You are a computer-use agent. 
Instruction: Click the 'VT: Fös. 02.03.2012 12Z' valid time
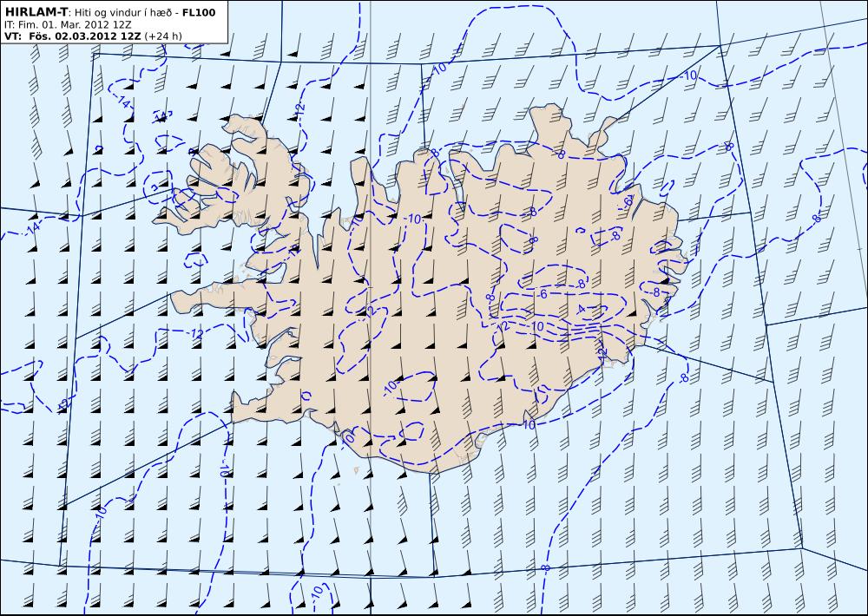(73, 36)
